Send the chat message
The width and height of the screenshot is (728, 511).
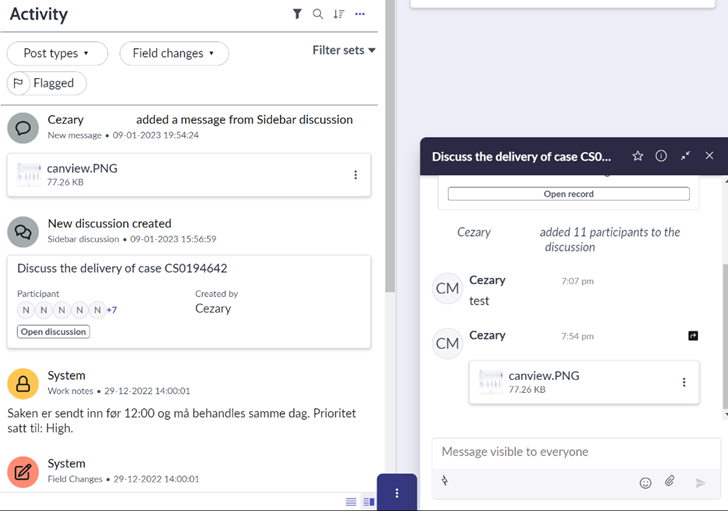700,482
